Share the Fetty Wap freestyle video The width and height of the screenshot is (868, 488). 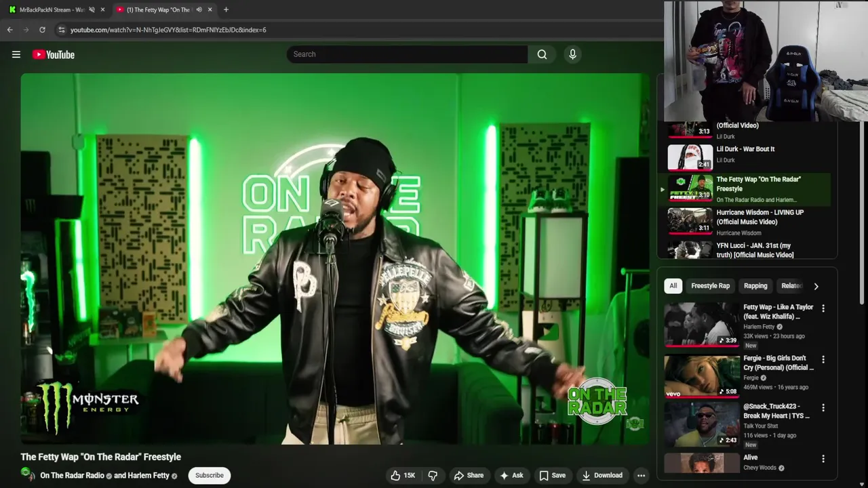pyautogui.click(x=469, y=475)
